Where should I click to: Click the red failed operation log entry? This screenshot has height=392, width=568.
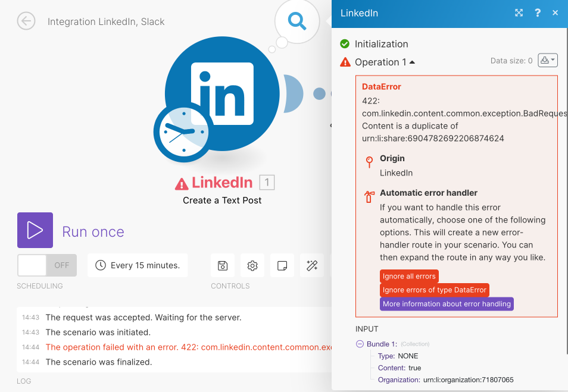click(189, 347)
